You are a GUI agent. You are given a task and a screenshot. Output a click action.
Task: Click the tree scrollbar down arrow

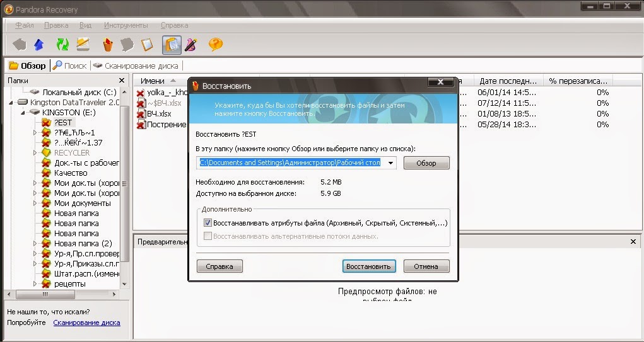pos(125,284)
